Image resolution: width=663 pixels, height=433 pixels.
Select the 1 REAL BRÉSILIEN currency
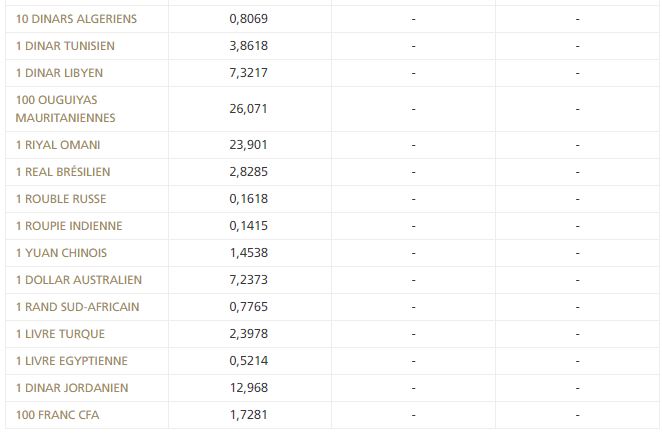coord(63,172)
